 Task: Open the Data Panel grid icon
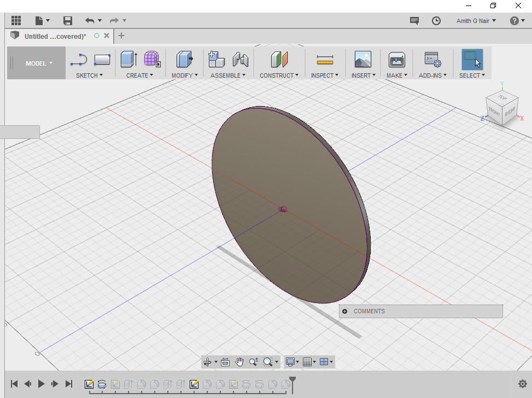coord(16,20)
